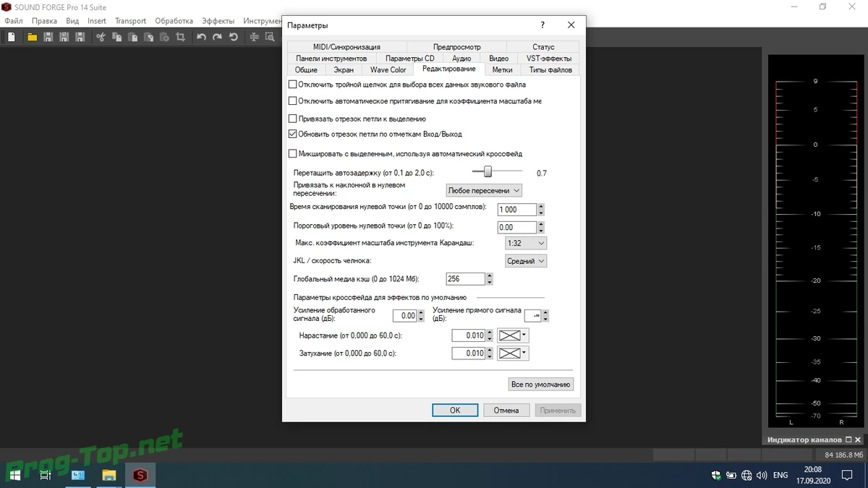Maximize the Индикатор каналов panel
The image size is (868, 488).
(x=848, y=440)
